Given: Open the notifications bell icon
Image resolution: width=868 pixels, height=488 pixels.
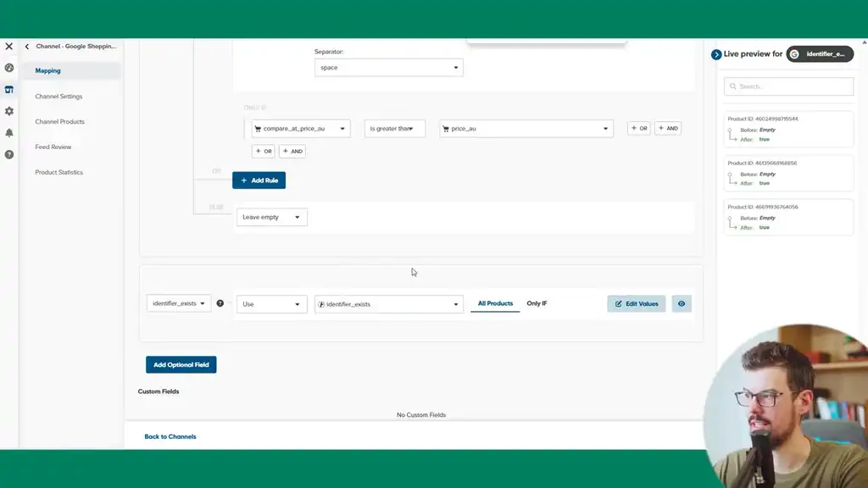Looking at the screenshot, I should (8, 133).
